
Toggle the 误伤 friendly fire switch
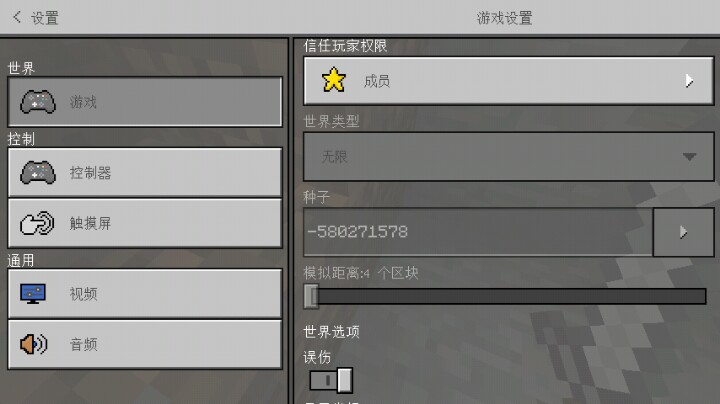pyautogui.click(x=331, y=380)
